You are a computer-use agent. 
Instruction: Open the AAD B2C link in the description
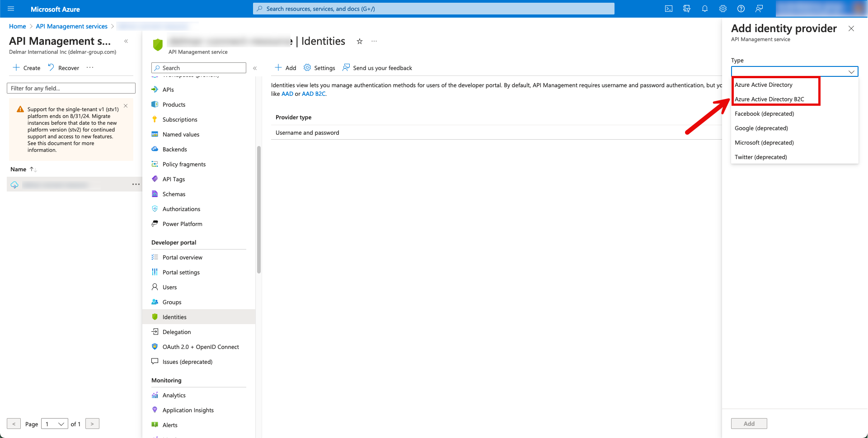314,94
